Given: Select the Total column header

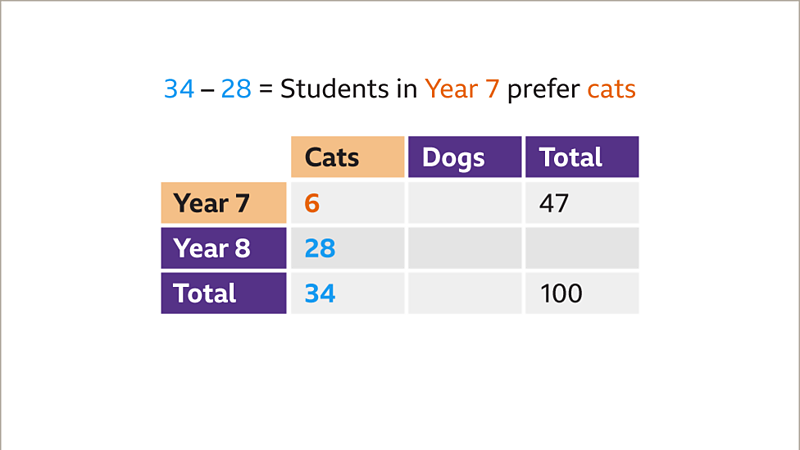Looking at the screenshot, I should 582,157.
